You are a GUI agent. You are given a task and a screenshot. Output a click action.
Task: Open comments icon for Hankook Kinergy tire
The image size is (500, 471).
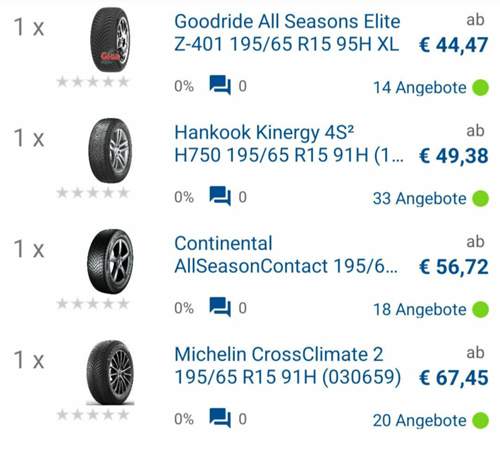[220, 196]
